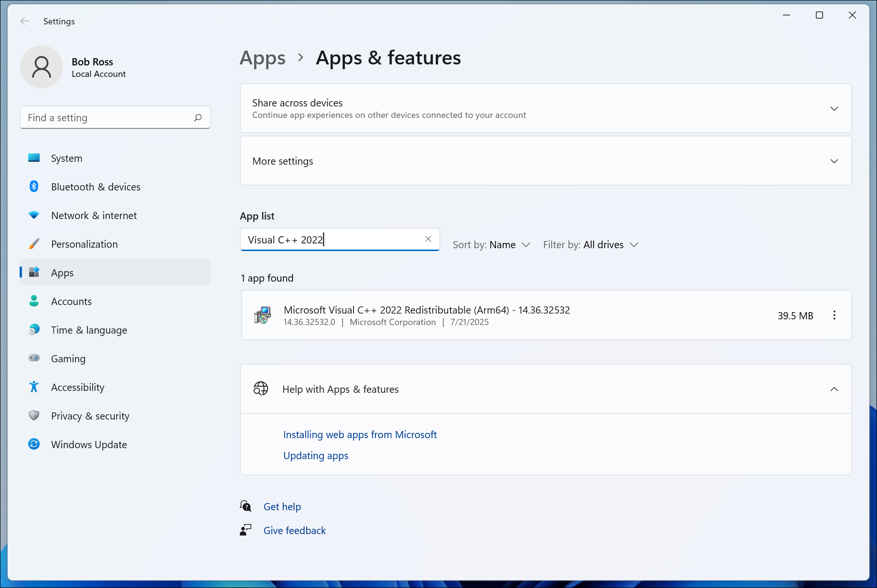This screenshot has height=588, width=877.
Task: Open Network & internet settings
Action: pyautogui.click(x=94, y=216)
